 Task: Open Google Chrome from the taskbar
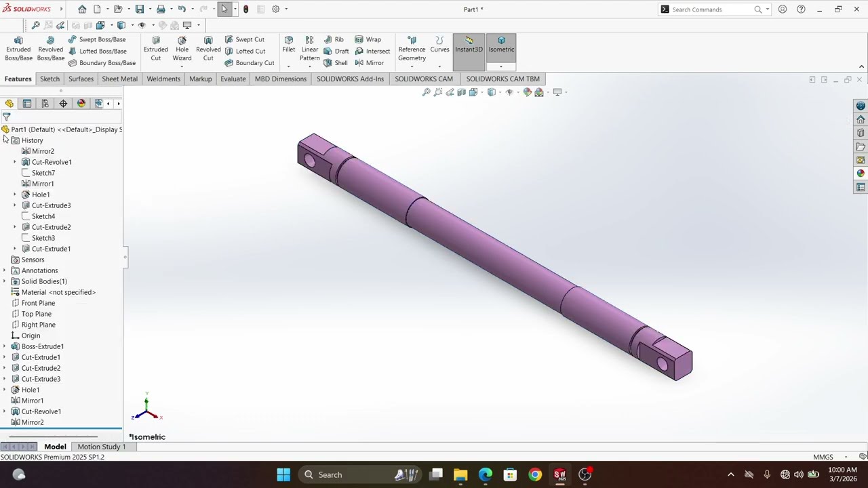[535, 474]
